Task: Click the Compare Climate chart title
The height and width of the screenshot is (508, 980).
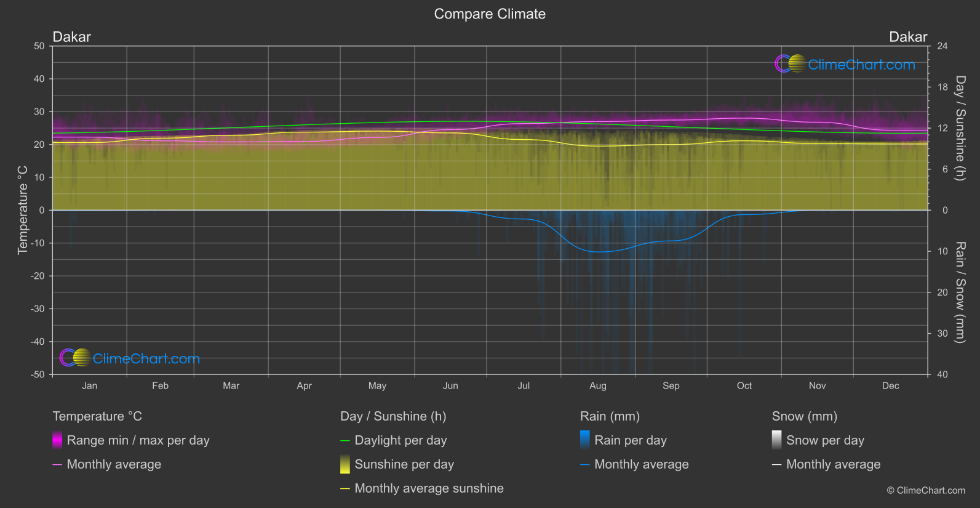Action: pos(490,14)
